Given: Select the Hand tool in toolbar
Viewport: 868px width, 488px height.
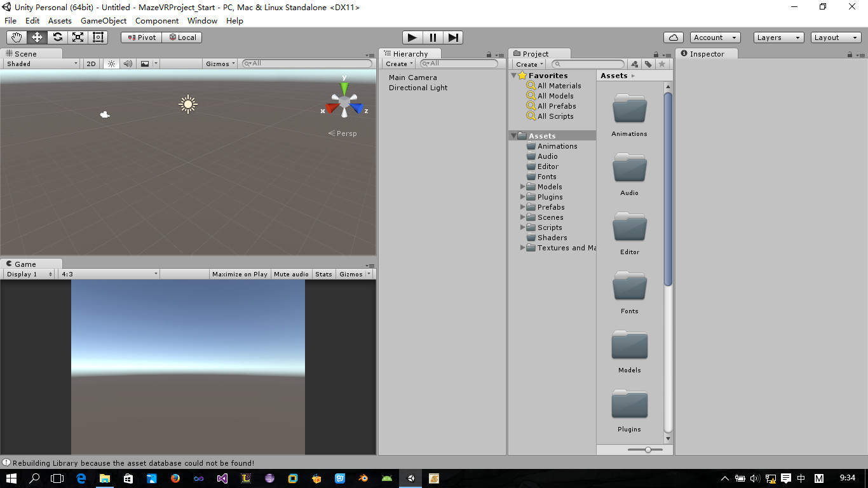Looking at the screenshot, I should click(x=17, y=37).
